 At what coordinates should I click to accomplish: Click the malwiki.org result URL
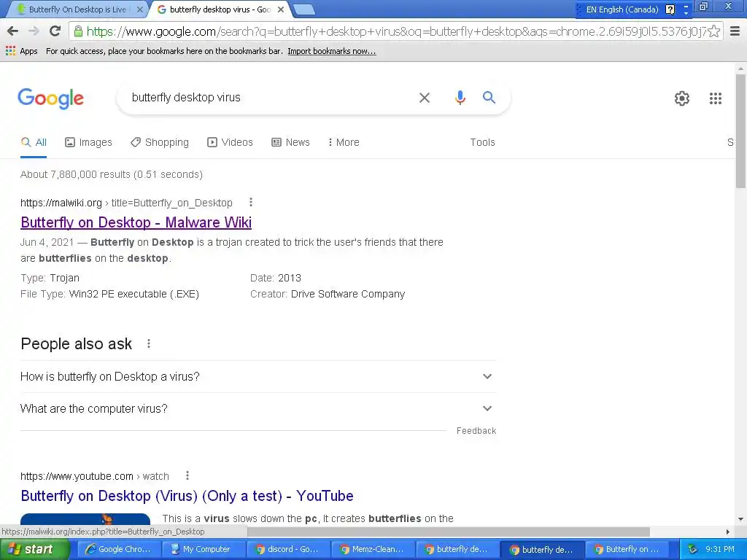tap(126, 203)
